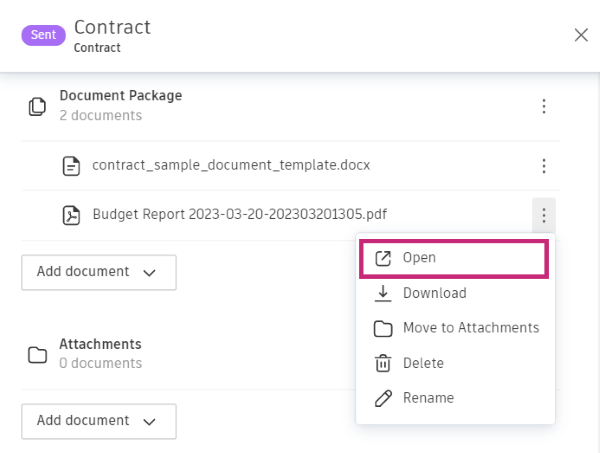
Task: Select Download in the context menu
Action: click(434, 293)
